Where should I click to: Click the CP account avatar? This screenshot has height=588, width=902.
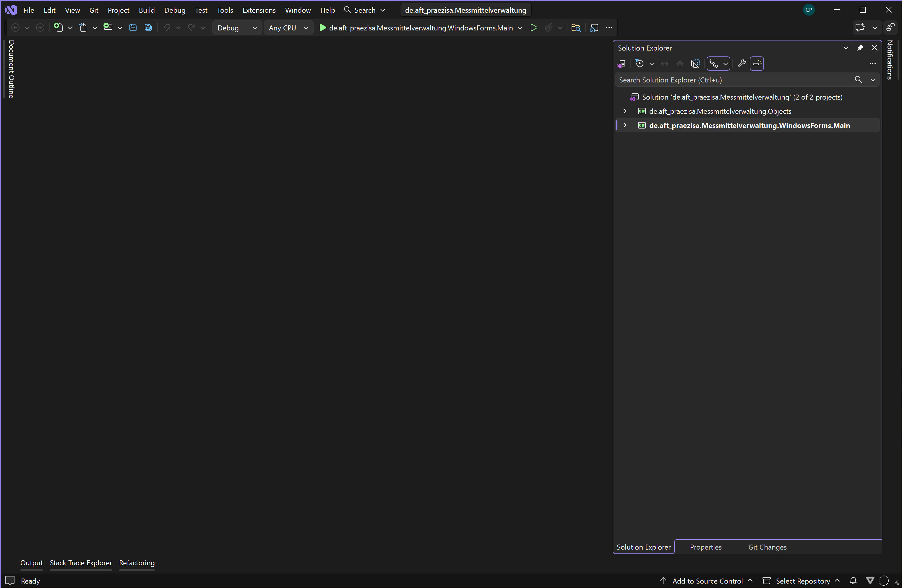(809, 10)
